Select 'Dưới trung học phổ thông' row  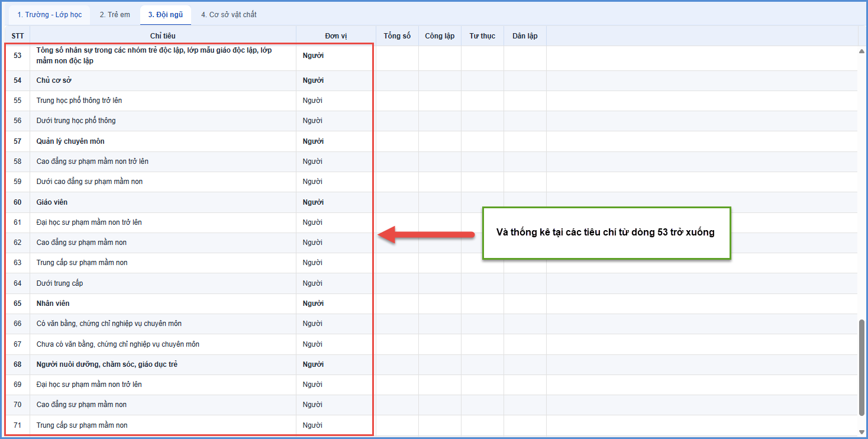pyautogui.click(x=431, y=121)
